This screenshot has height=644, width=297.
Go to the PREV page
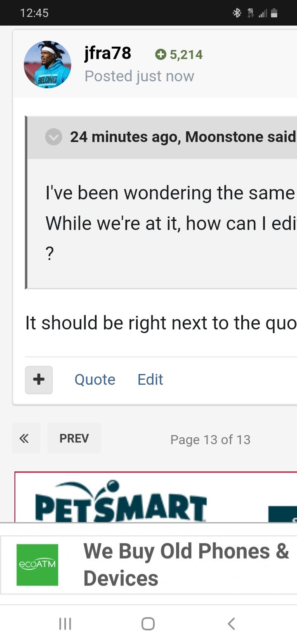74,438
